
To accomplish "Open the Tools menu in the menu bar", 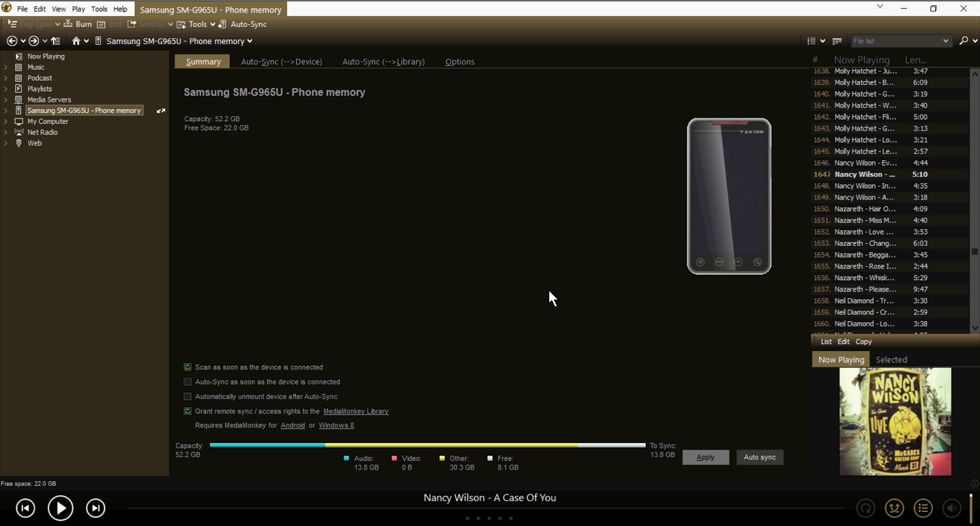I will [x=99, y=9].
